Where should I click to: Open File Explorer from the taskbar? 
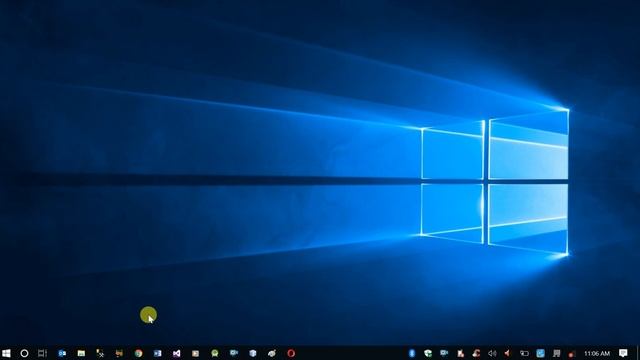click(x=81, y=353)
